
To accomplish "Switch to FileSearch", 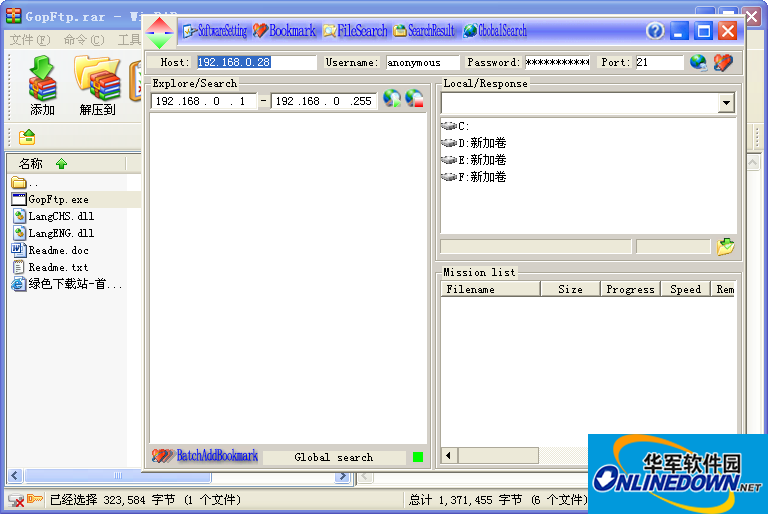I will 354,31.
